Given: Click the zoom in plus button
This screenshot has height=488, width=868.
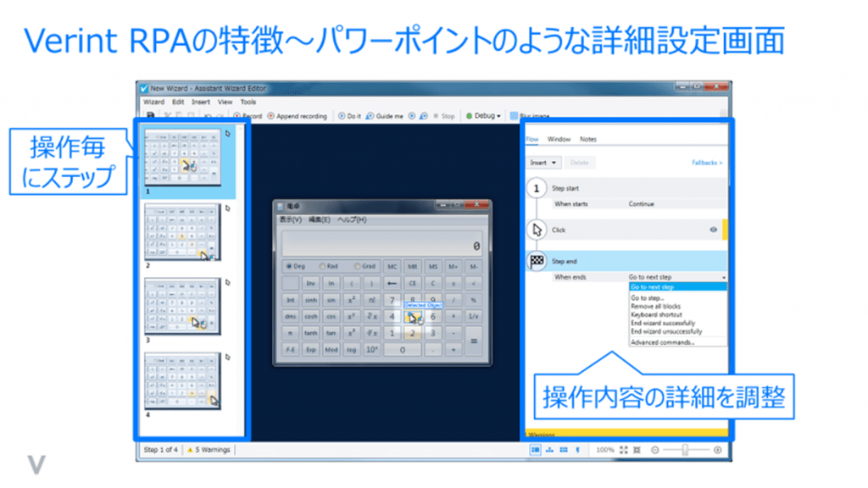Looking at the screenshot, I should (x=717, y=450).
